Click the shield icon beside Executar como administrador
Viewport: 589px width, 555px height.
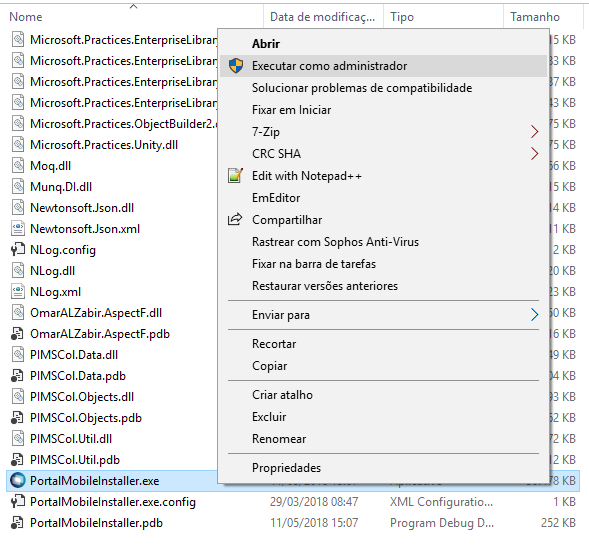pyautogui.click(x=236, y=66)
